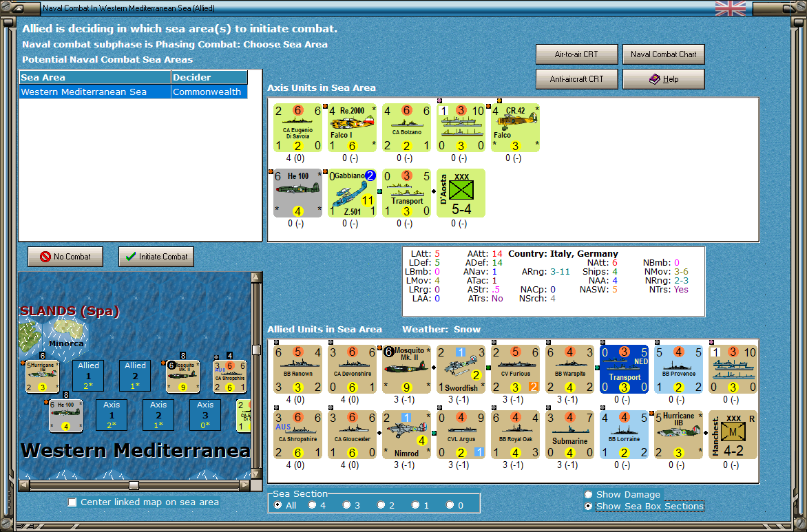
Task: Click the map horizontal scrollbar right arrow
Action: tap(245, 485)
